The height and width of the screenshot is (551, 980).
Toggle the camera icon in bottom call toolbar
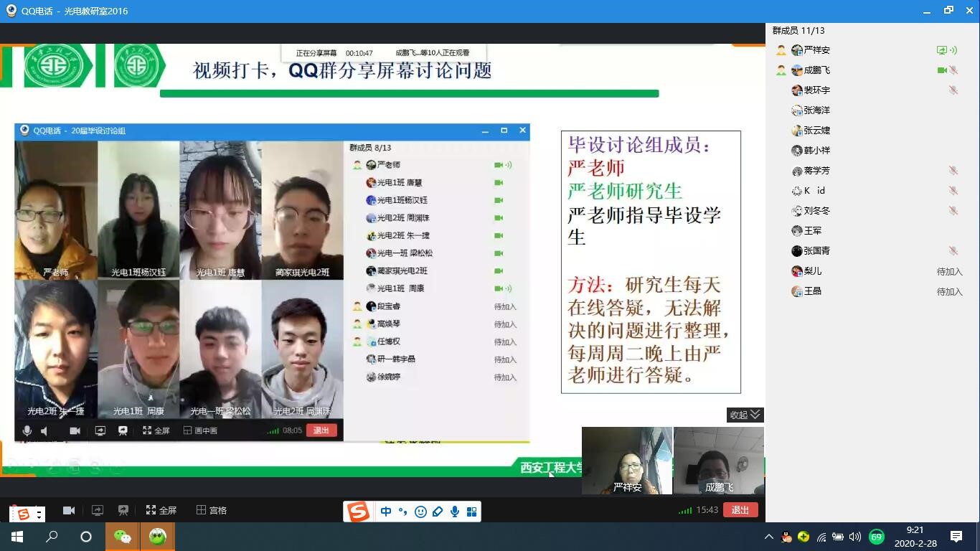pyautogui.click(x=69, y=510)
